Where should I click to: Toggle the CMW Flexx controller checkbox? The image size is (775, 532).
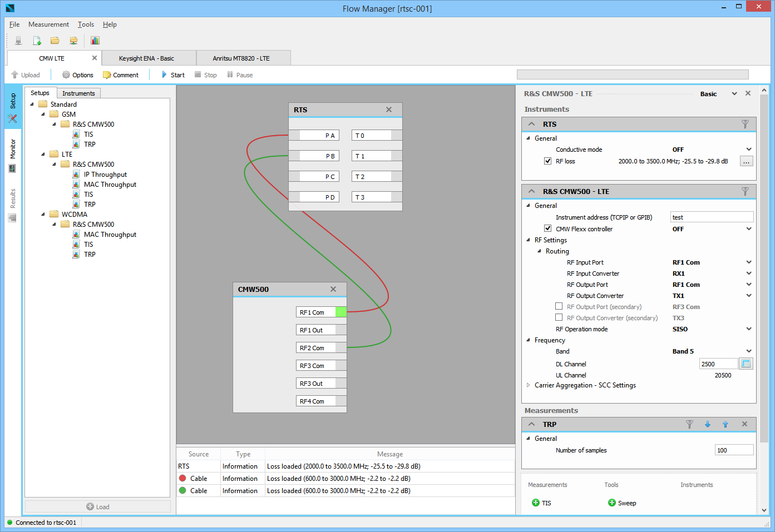547,228
